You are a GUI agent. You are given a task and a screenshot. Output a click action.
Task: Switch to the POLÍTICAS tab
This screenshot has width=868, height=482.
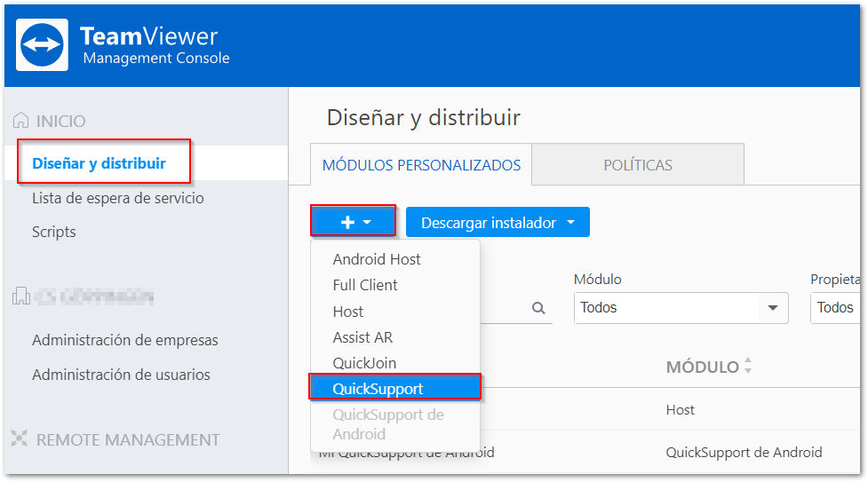[x=638, y=165]
